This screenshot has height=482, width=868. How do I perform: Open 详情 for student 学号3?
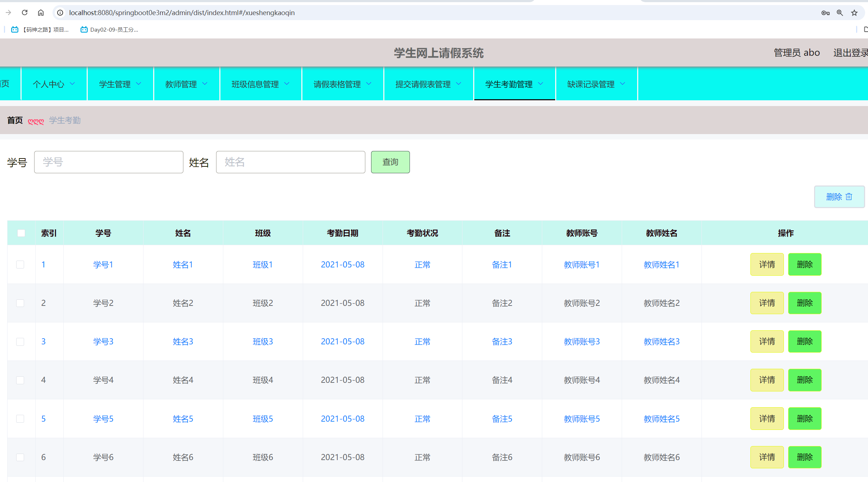767,341
